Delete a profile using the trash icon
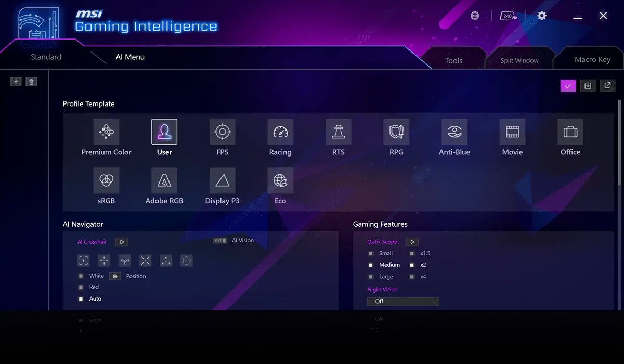This screenshot has width=624, height=364. tap(31, 82)
